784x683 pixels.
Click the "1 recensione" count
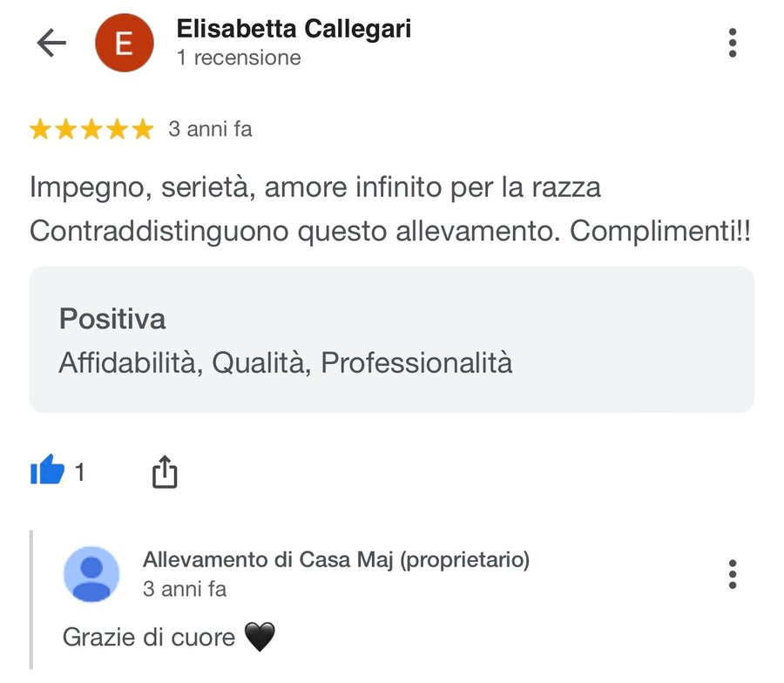pos(238,58)
